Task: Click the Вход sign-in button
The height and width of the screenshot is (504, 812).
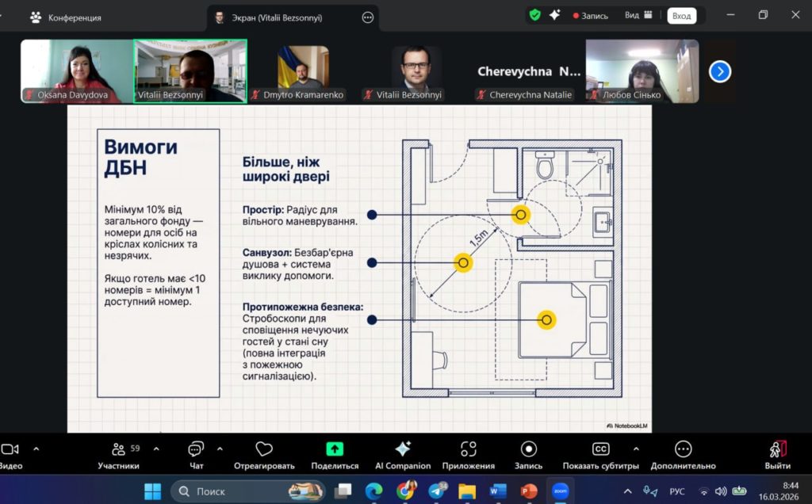Action: [x=680, y=15]
